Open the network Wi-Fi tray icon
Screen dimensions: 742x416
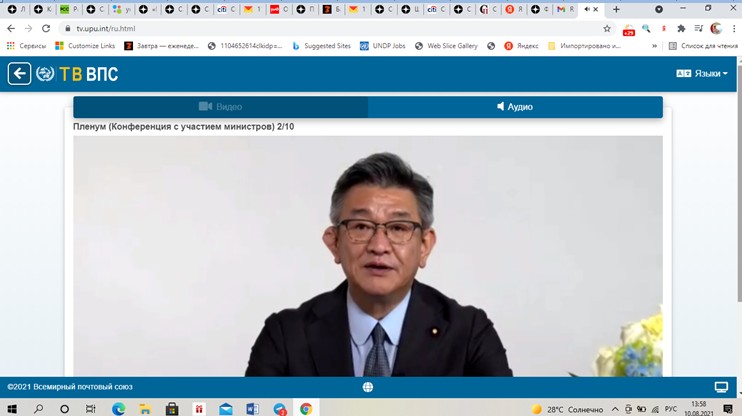(655, 409)
